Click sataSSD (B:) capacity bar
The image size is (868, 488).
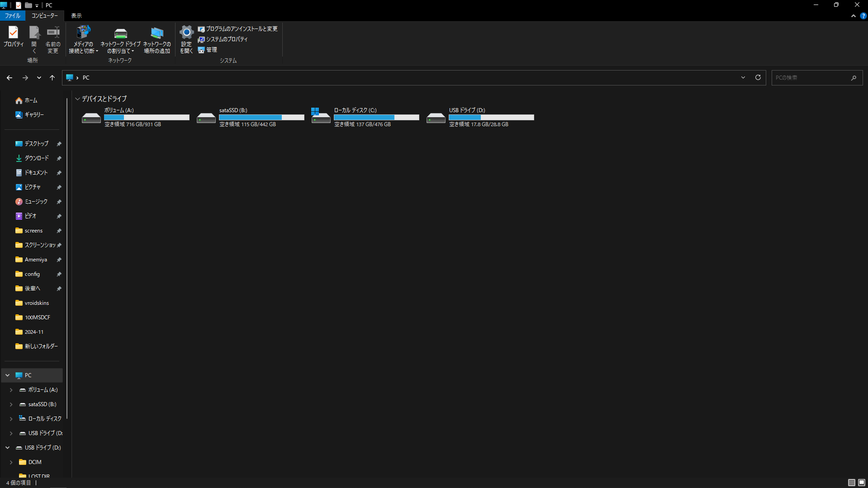[262, 118]
